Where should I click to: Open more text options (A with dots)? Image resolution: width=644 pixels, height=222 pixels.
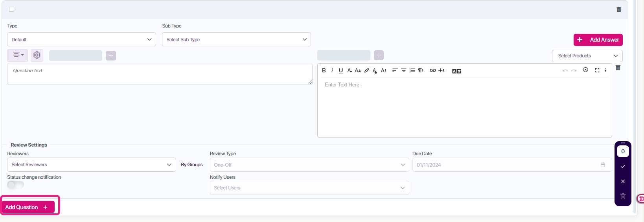coord(383,71)
